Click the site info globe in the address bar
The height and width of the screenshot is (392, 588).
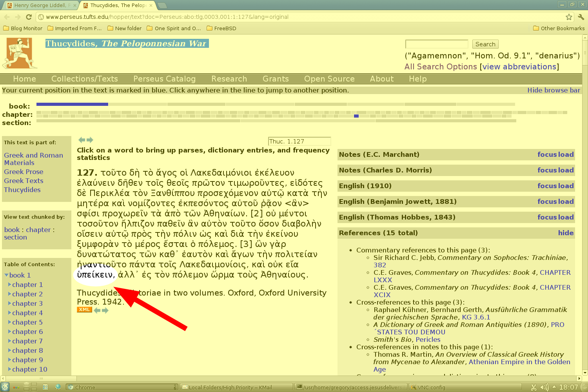(x=41, y=17)
